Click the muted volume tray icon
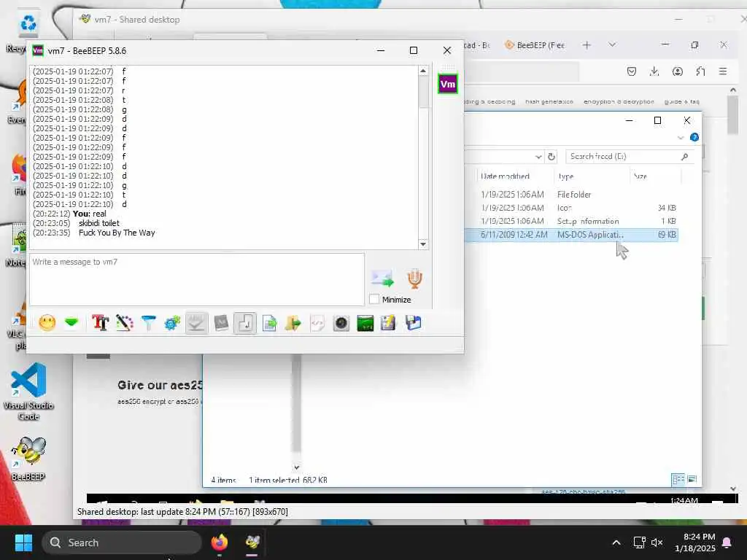The width and height of the screenshot is (747, 560). tap(657, 542)
